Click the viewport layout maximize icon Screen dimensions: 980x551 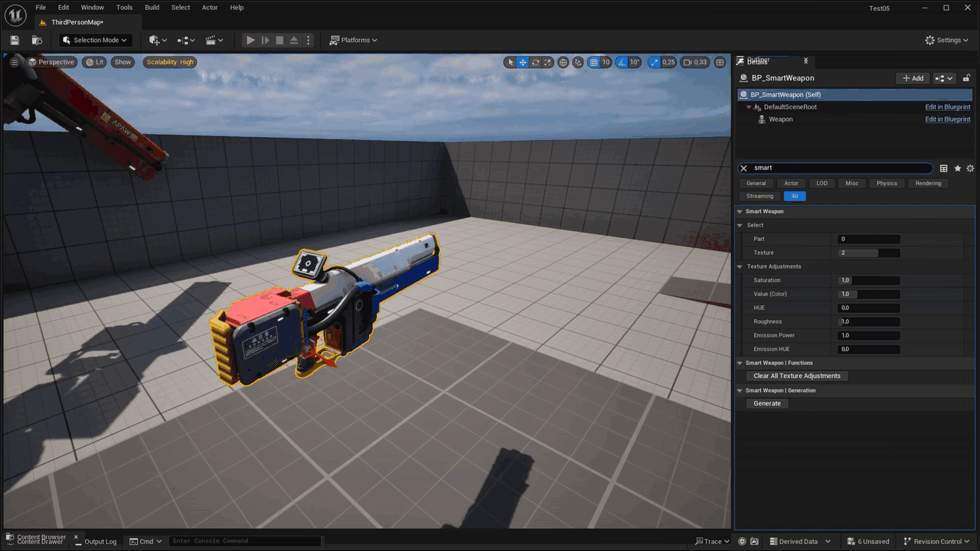pos(720,62)
